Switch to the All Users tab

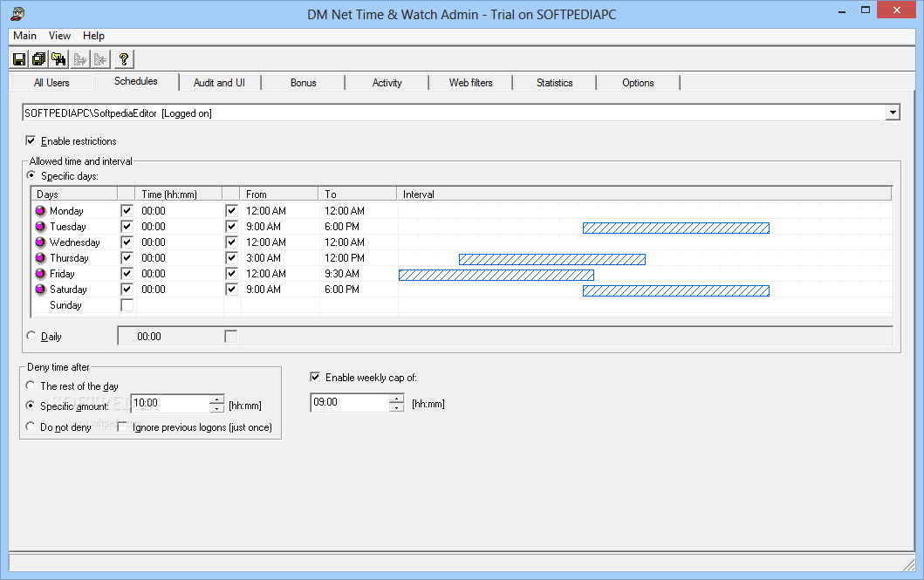tap(51, 83)
